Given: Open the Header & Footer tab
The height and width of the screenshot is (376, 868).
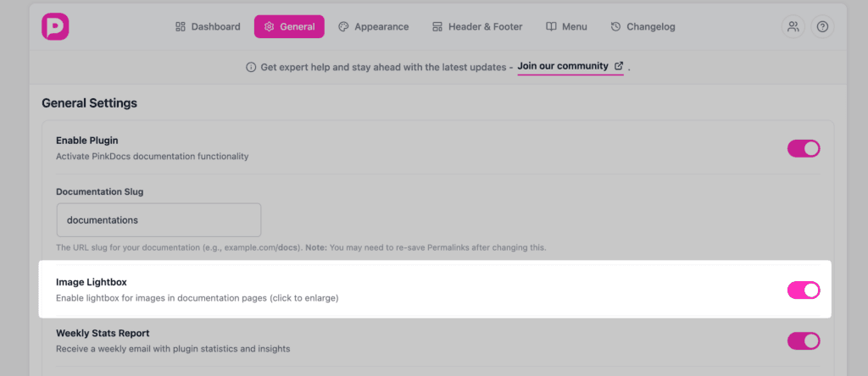Looking at the screenshot, I should pyautogui.click(x=477, y=27).
